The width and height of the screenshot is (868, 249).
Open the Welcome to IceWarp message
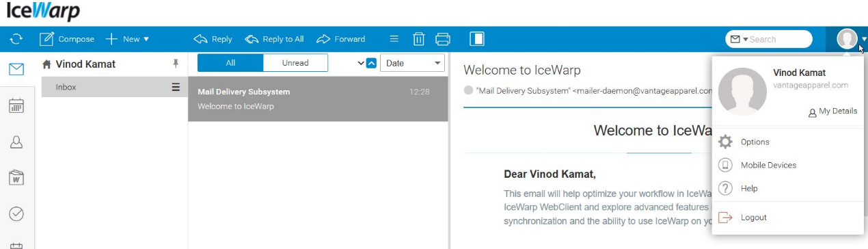(318, 99)
